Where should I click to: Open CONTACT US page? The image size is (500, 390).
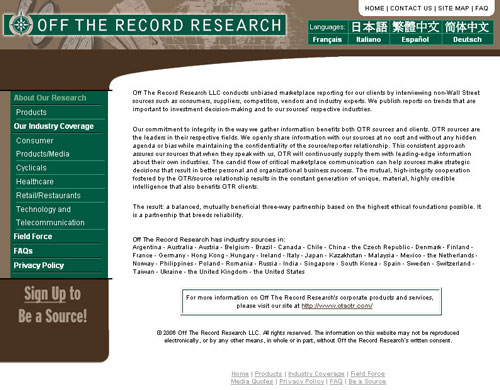tap(411, 8)
